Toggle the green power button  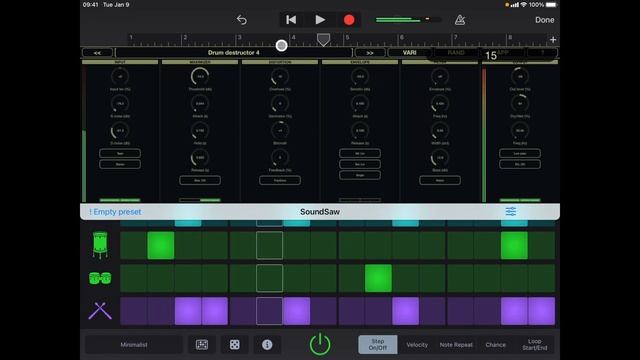coord(320,344)
